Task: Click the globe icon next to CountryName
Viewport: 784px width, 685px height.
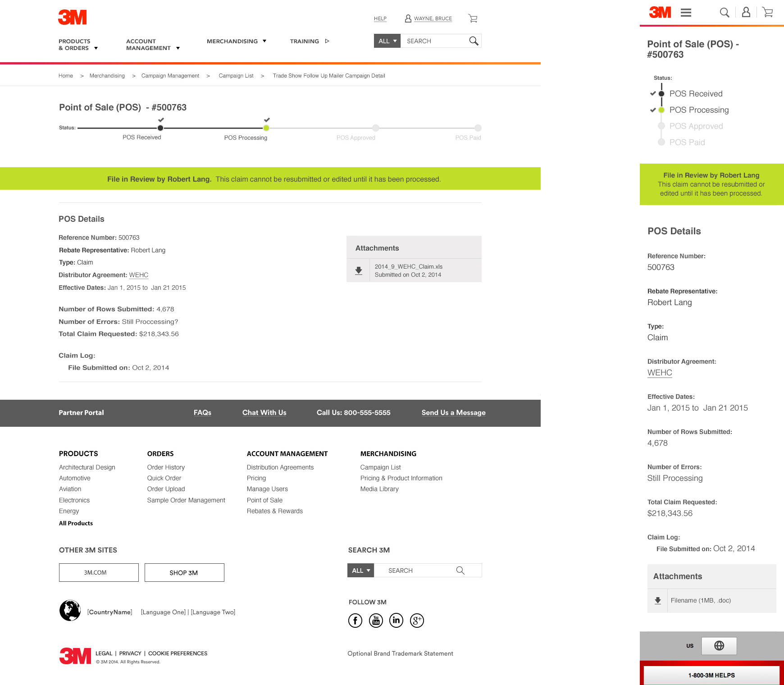Action: click(x=70, y=611)
